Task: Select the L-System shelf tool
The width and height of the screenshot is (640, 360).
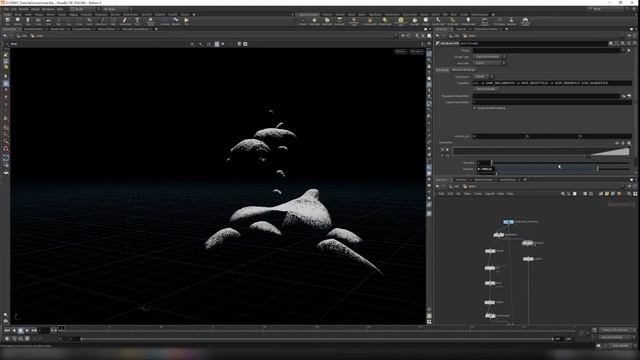Action: pyautogui.click(x=165, y=21)
